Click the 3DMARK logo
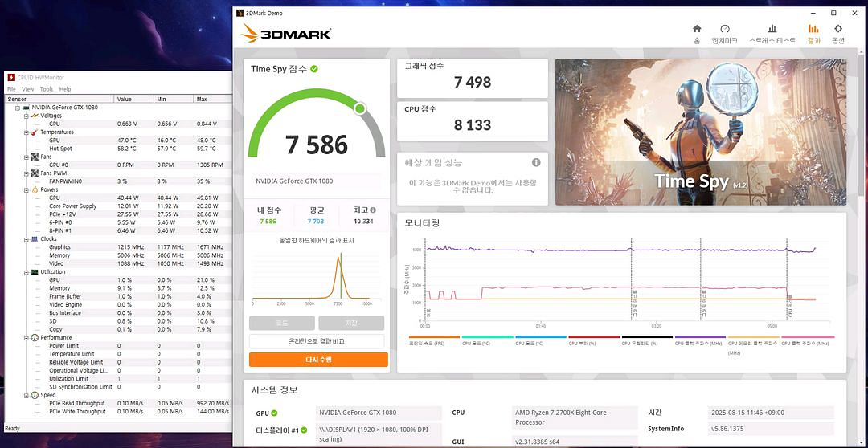Viewport: 868px width, 448px height. tap(286, 33)
